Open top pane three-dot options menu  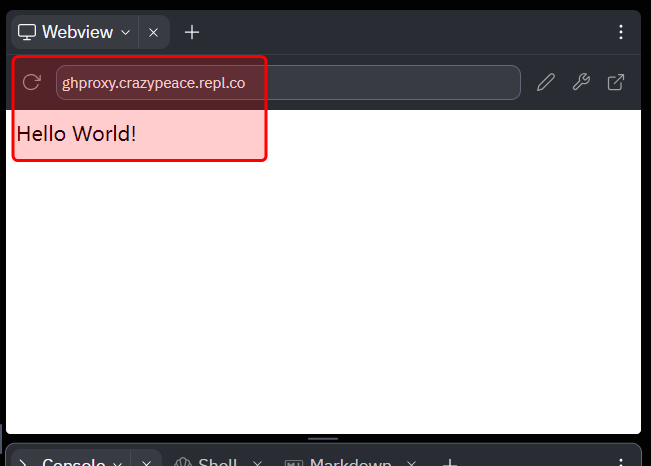pos(621,32)
